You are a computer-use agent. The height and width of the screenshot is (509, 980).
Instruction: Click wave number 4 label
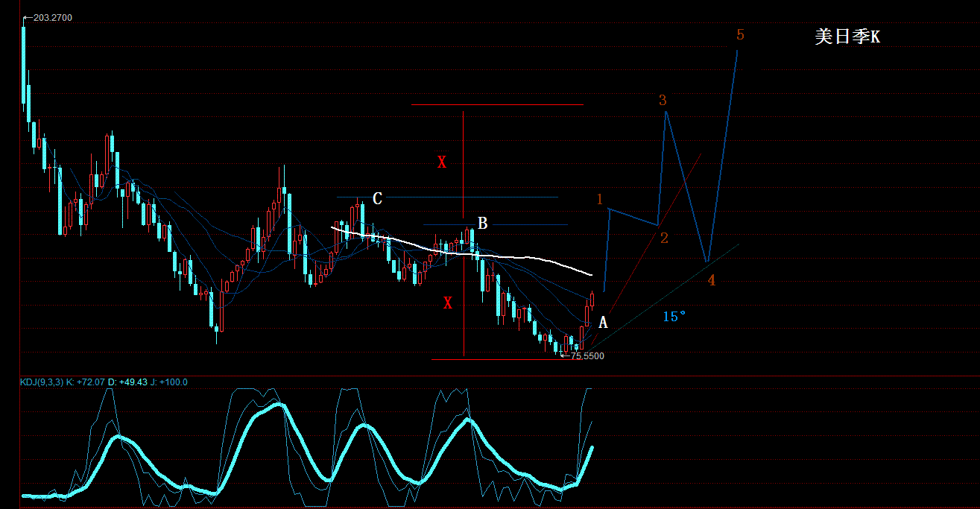point(712,281)
